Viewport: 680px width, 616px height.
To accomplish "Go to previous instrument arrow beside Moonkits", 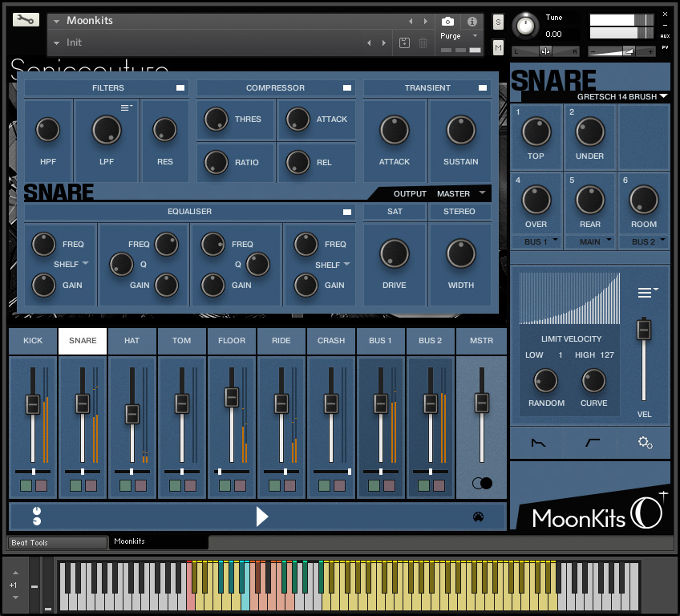I will tap(411, 21).
